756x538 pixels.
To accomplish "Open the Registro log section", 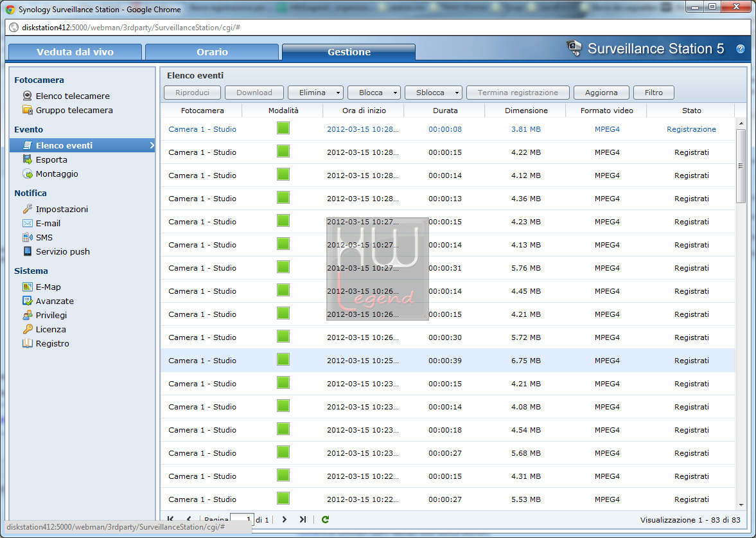I will [x=46, y=343].
